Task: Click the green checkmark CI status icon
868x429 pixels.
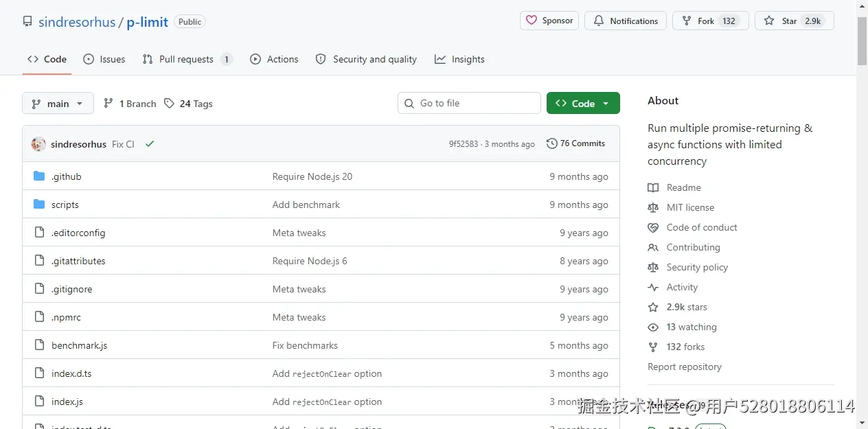Action: (x=150, y=144)
